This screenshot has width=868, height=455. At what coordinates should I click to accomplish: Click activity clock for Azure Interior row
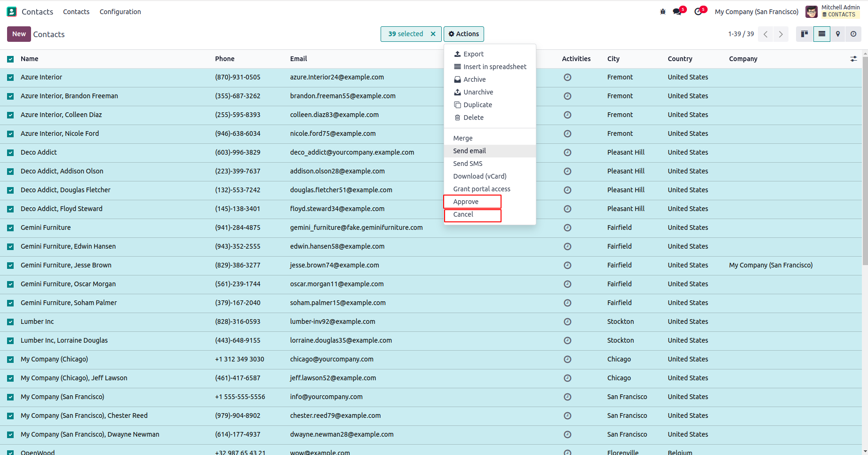pyautogui.click(x=567, y=77)
